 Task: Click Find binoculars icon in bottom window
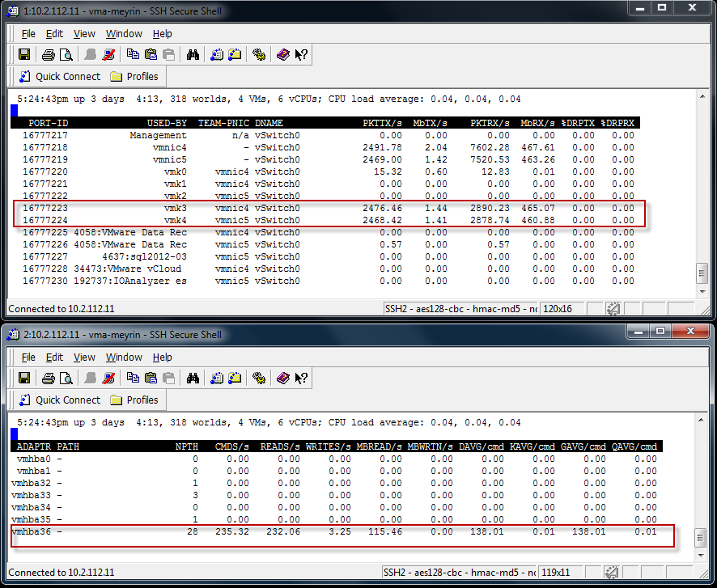tap(193, 379)
